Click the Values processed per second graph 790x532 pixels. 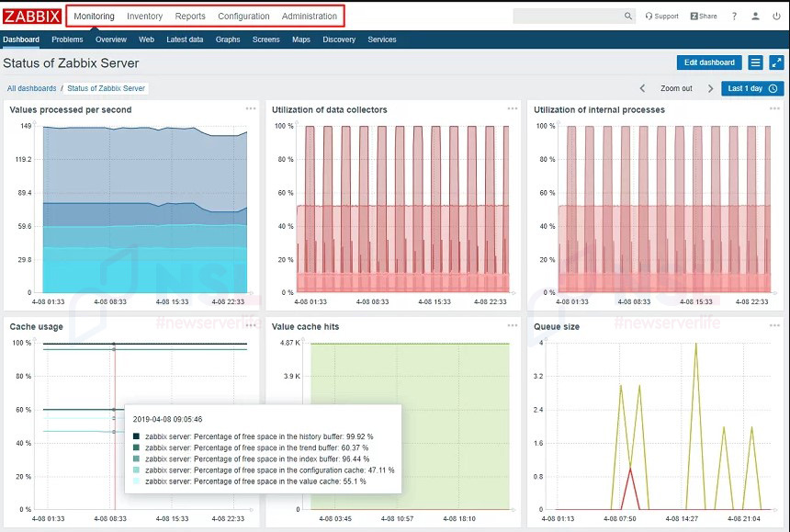[x=144, y=209]
